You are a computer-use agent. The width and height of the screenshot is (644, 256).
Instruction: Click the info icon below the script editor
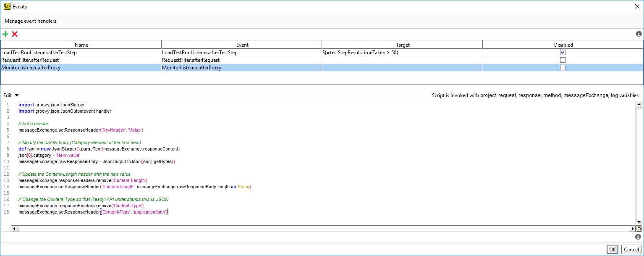pyautogui.click(x=638, y=237)
